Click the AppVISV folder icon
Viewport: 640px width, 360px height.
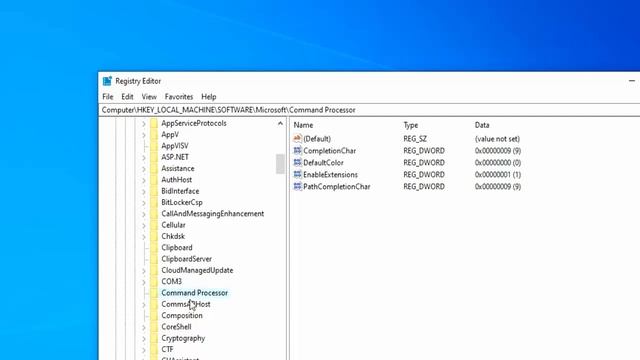154,146
